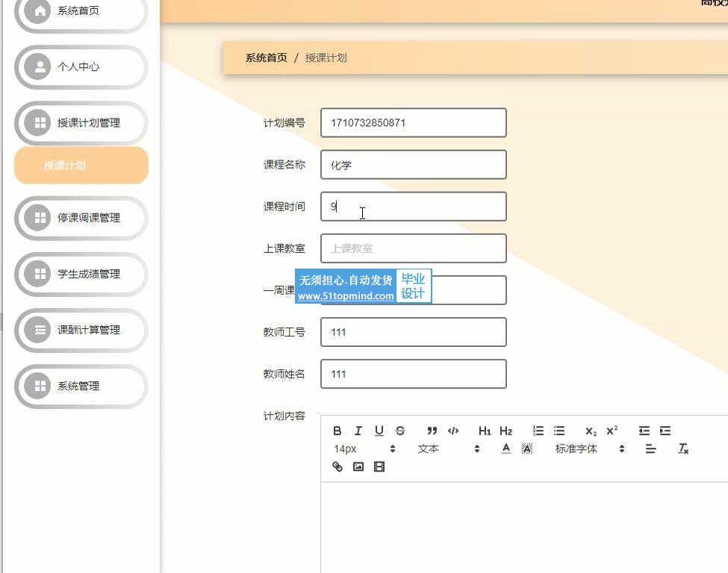The image size is (728, 573).
Task: Select 学生成绩管理 in the sidebar
Action: 81,274
